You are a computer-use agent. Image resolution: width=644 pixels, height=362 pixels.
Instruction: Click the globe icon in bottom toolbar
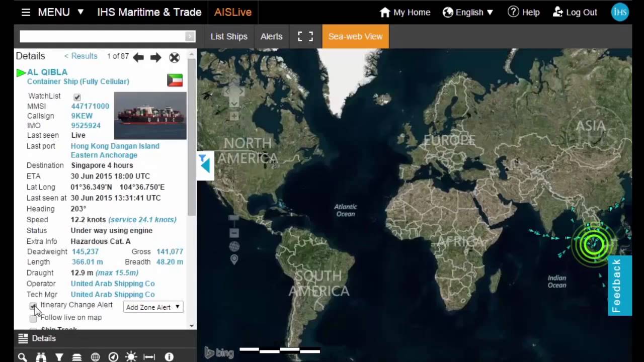coord(95,357)
